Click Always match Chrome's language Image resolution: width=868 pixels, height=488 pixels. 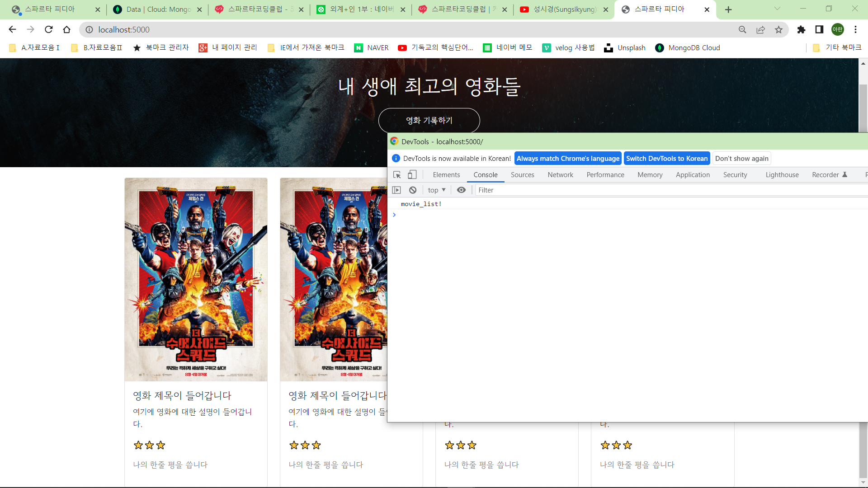[x=568, y=159]
